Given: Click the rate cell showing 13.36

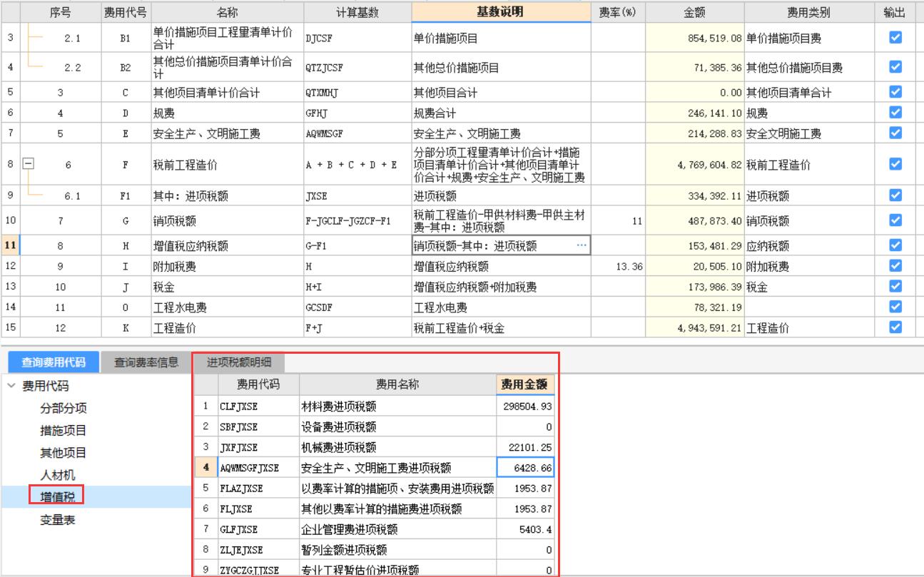Looking at the screenshot, I should click(x=618, y=266).
